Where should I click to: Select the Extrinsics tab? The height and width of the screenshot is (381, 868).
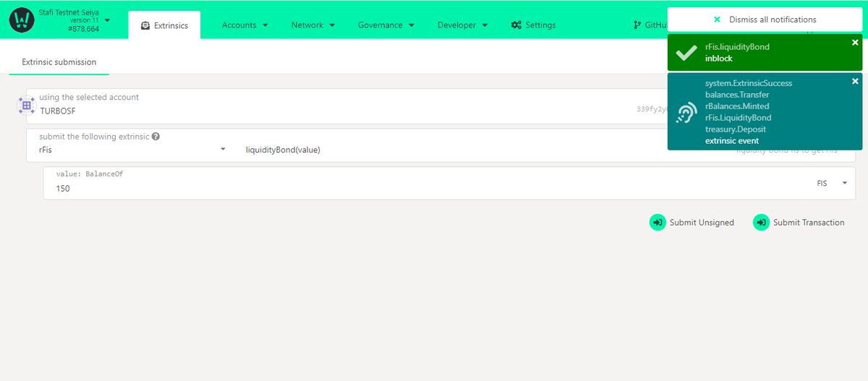point(164,25)
